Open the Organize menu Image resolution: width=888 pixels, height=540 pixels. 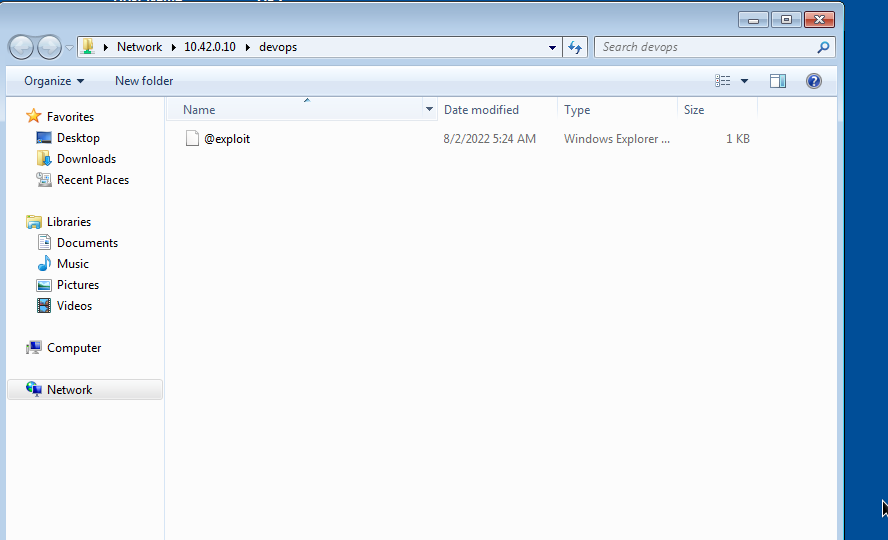tap(54, 81)
